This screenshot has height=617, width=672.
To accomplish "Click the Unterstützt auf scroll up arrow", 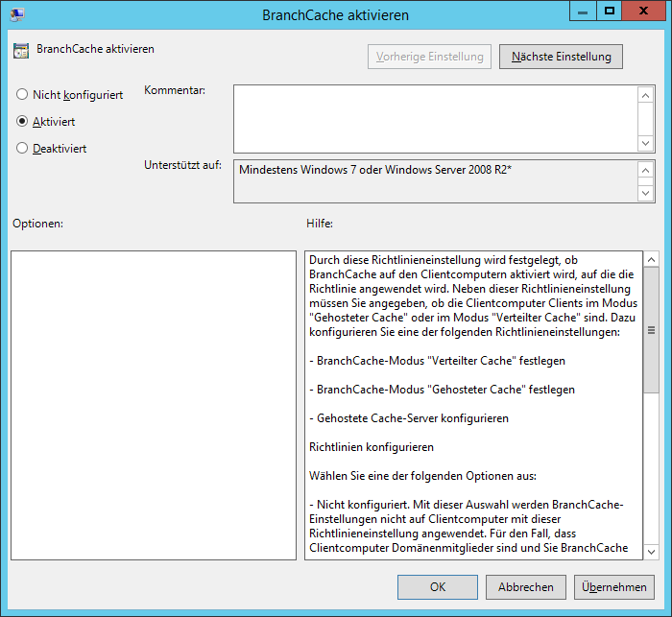I will (x=645, y=171).
